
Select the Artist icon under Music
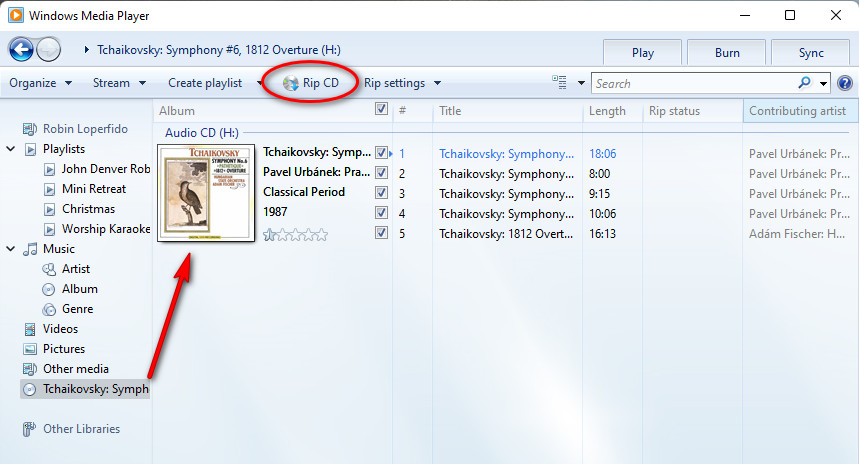click(x=50, y=269)
